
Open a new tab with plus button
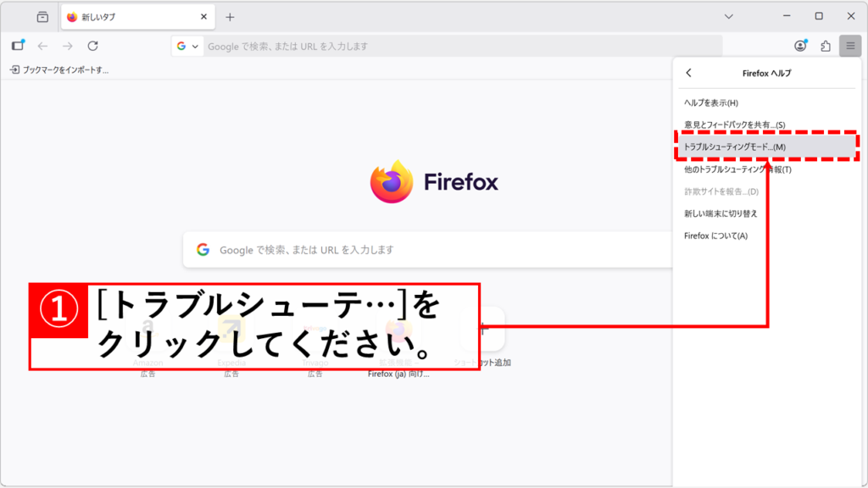tap(230, 17)
